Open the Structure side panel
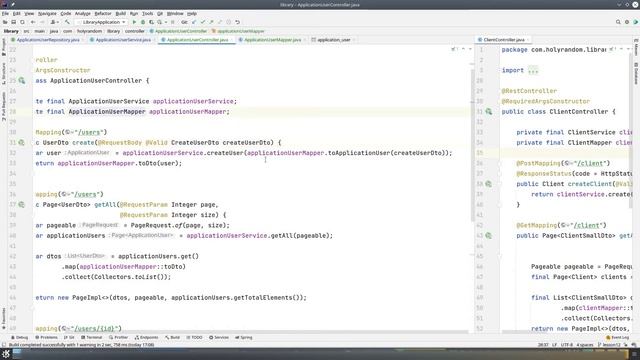Viewport: 640px width, 360px height. click(x=4, y=74)
